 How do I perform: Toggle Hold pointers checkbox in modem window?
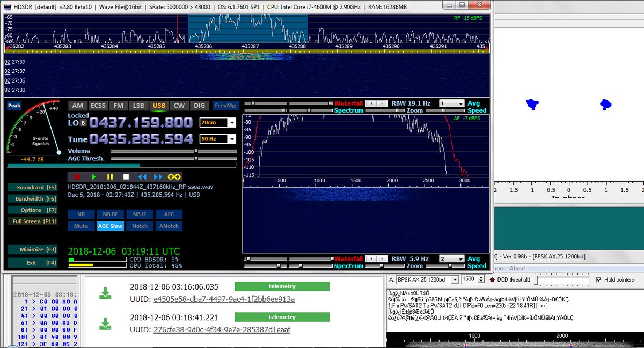[x=599, y=279]
